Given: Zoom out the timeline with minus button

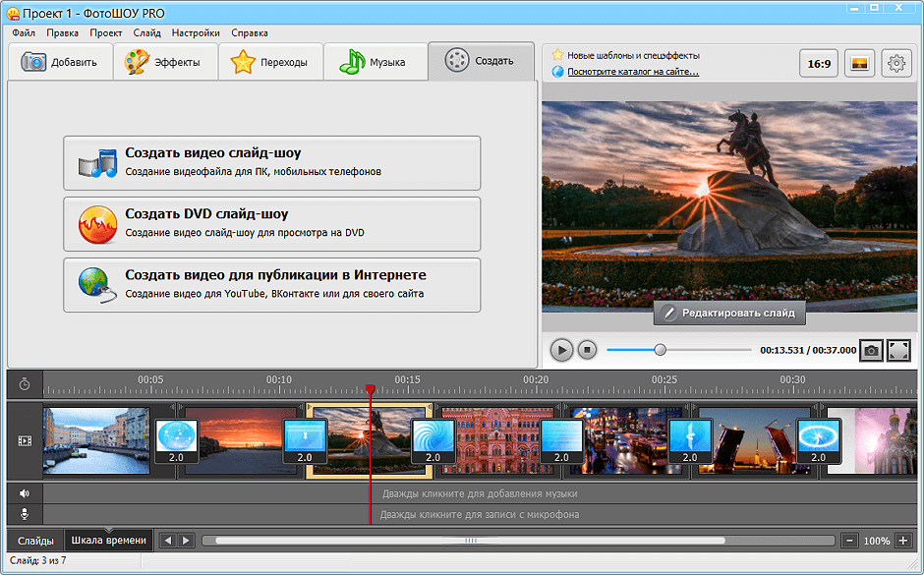Looking at the screenshot, I should [x=850, y=541].
